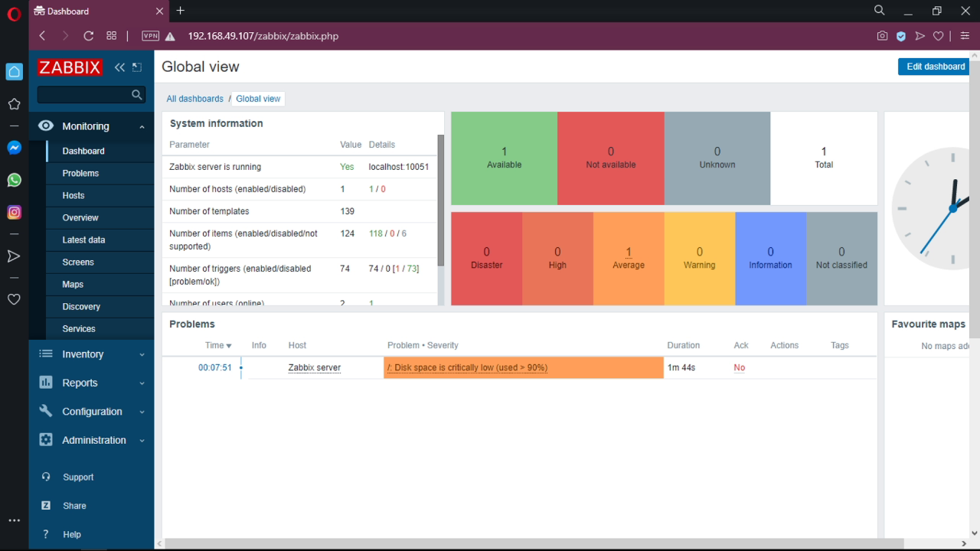The height and width of the screenshot is (551, 980).
Task: Click Edit dashboard button
Action: tap(935, 67)
